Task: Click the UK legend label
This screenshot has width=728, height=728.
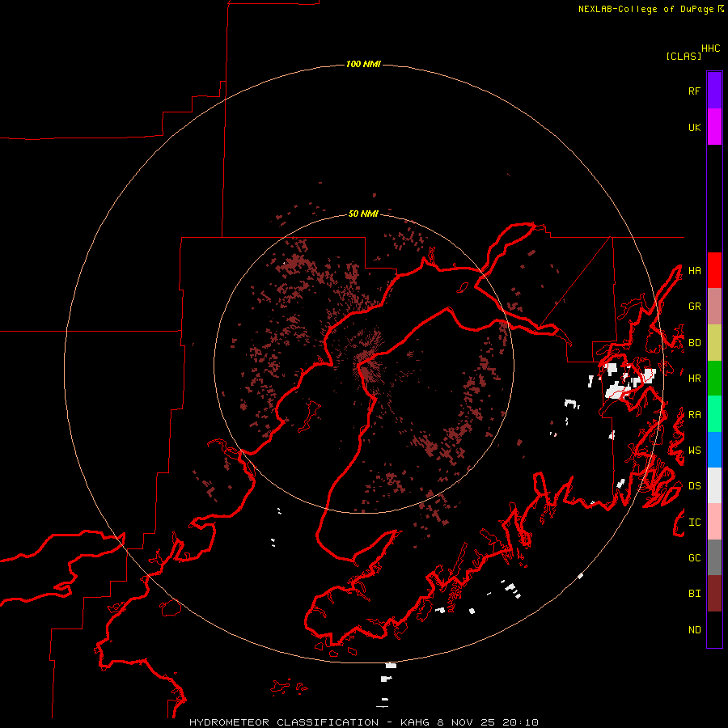Action: tap(695, 127)
